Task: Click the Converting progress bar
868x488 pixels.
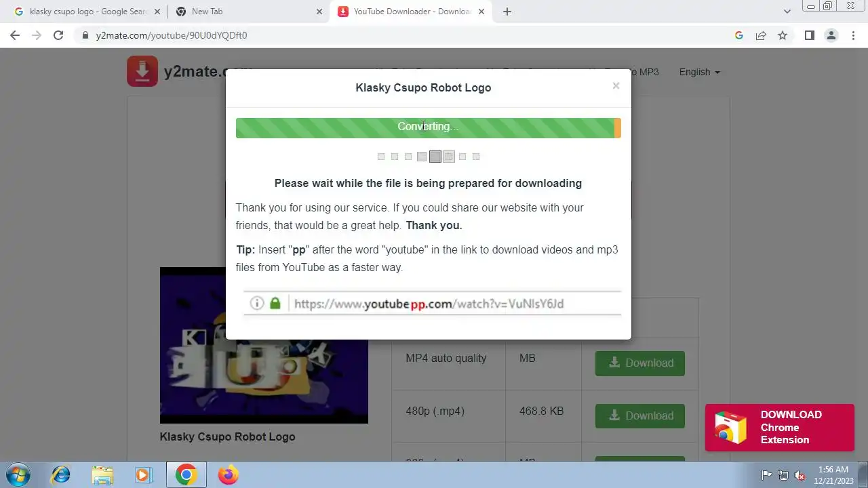Action: 429,127
